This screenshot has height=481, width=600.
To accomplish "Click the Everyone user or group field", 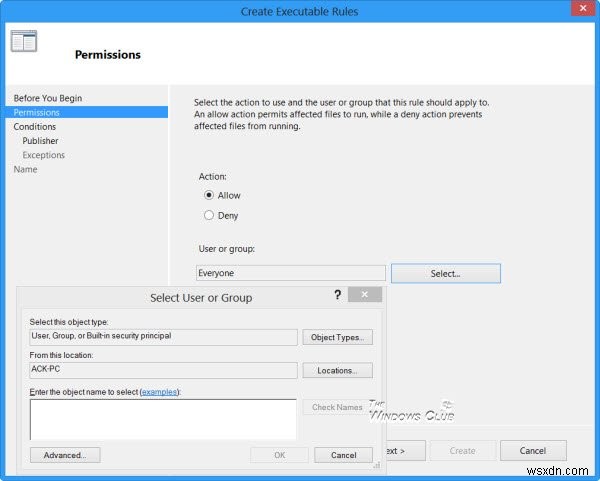I will [291, 273].
